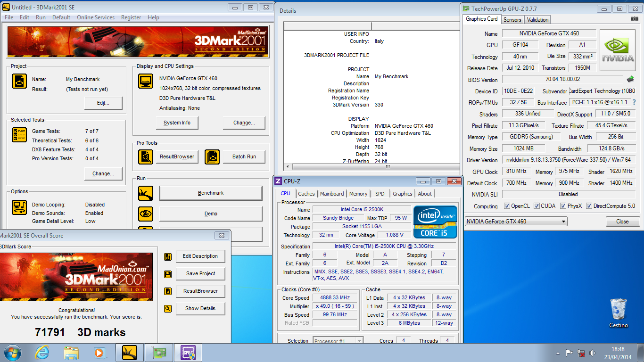This screenshot has height=362, width=644.
Task: Switch to GPU-Z taskbar button
Action: 158,353
